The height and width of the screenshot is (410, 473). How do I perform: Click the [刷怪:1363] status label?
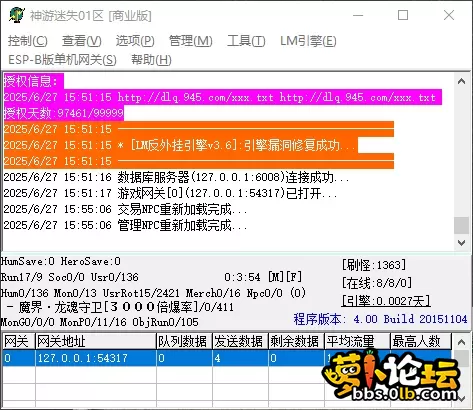pos(374,265)
